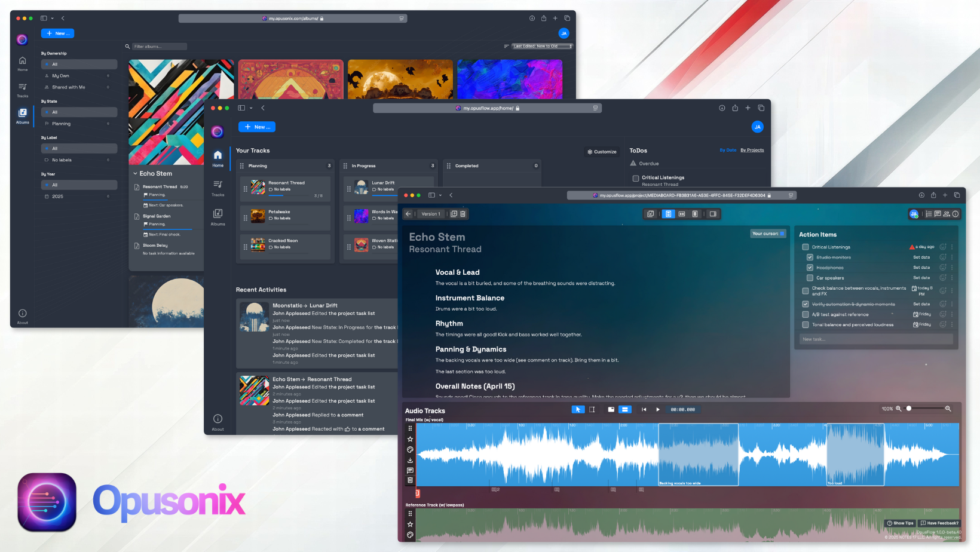The height and width of the screenshot is (552, 980).
Task: Collapse the Echo Stem album in albums window
Action: click(x=135, y=173)
